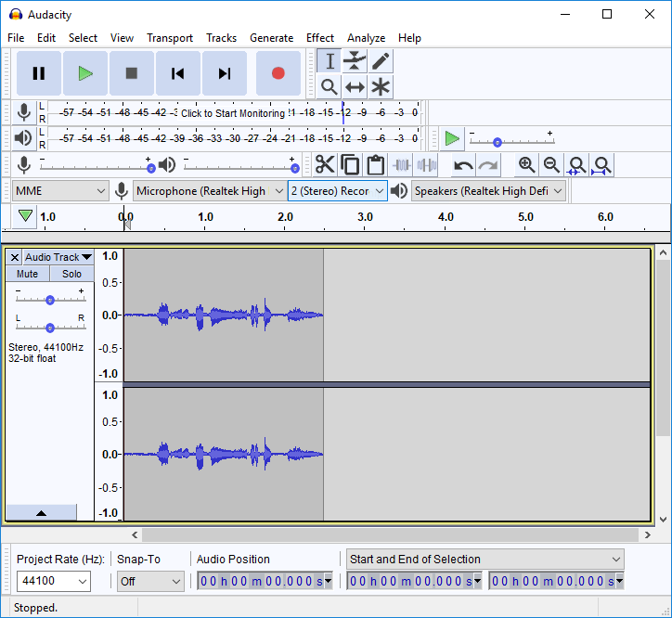Select the Draw (pencil) tool
Image resolution: width=672 pixels, height=618 pixels.
pos(381,61)
